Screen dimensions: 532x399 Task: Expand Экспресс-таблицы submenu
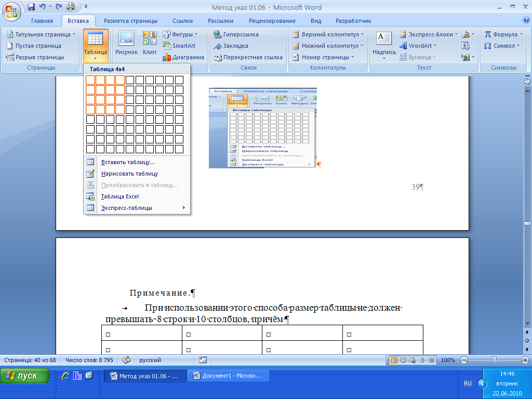[x=137, y=208]
